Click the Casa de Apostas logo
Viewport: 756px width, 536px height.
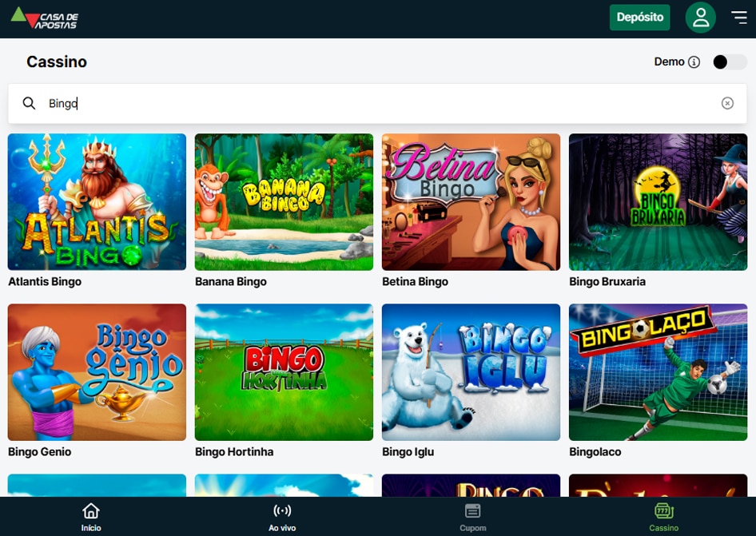[x=45, y=18]
